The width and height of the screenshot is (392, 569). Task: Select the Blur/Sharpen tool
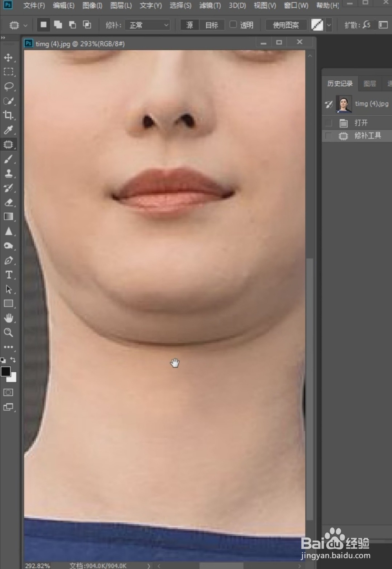pyautogui.click(x=8, y=231)
